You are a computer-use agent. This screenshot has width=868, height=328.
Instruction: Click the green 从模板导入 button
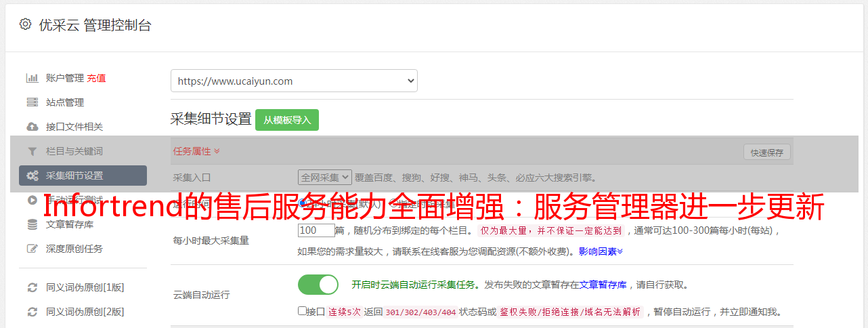point(287,120)
